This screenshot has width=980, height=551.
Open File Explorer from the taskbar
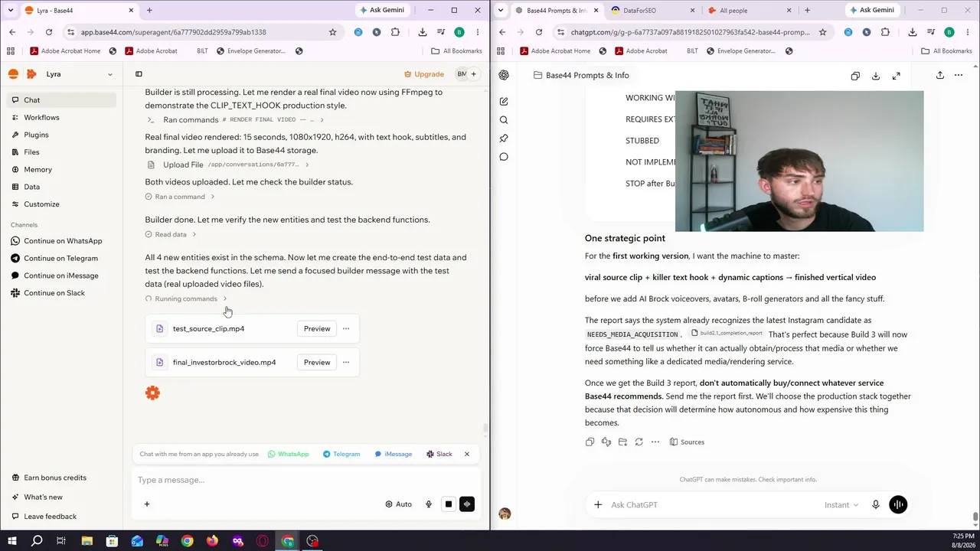87,541
